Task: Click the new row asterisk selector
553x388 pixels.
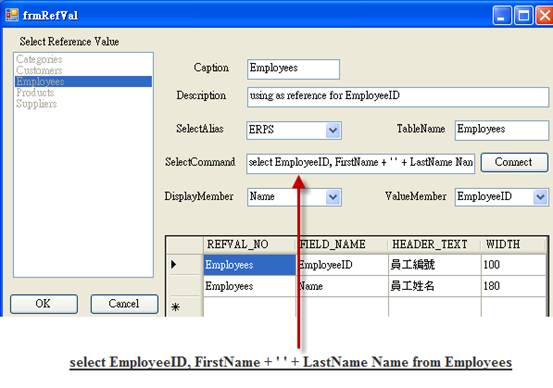Action: (185, 307)
